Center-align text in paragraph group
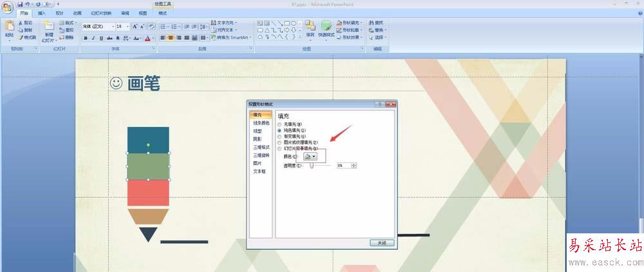 point(171,38)
